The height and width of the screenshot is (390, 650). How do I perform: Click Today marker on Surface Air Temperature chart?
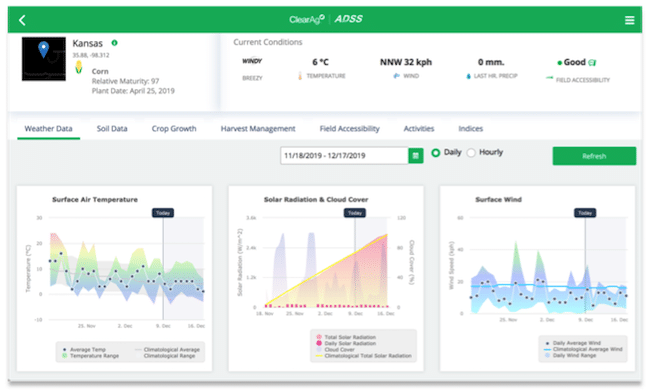coord(163,213)
